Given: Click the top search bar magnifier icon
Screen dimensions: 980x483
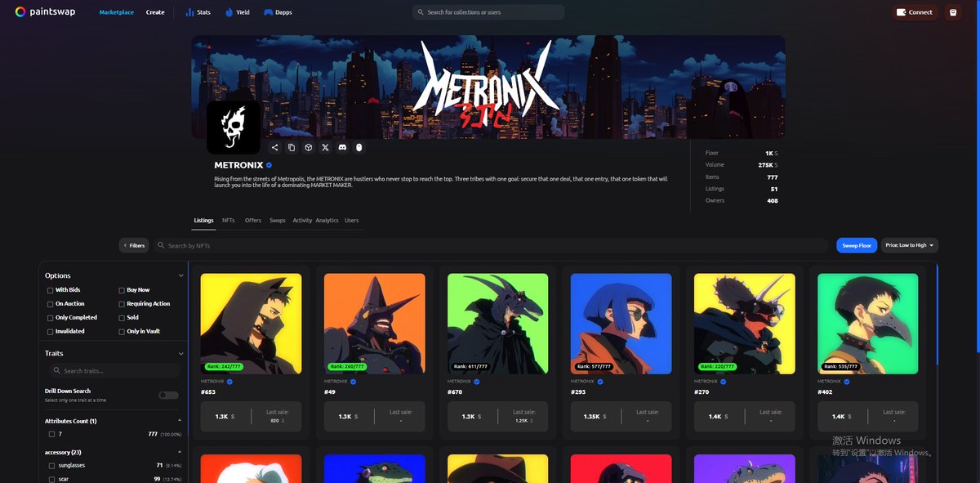Looking at the screenshot, I should [421, 12].
